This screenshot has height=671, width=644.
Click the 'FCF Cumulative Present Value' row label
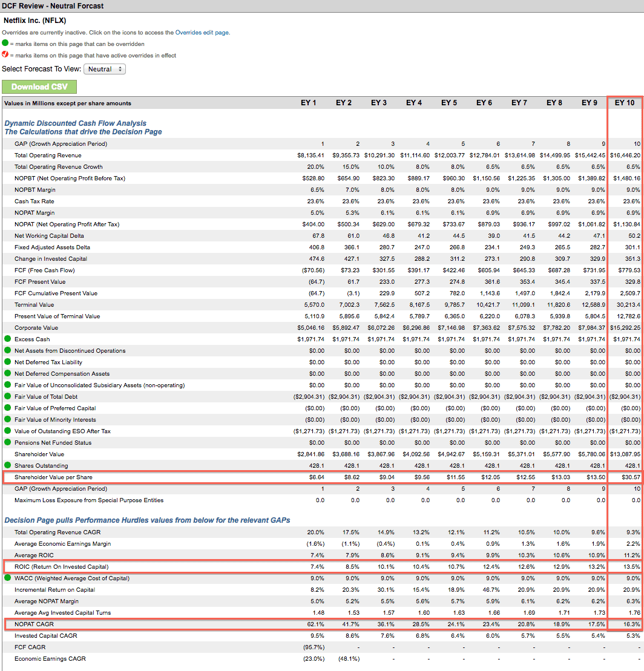(x=56, y=293)
